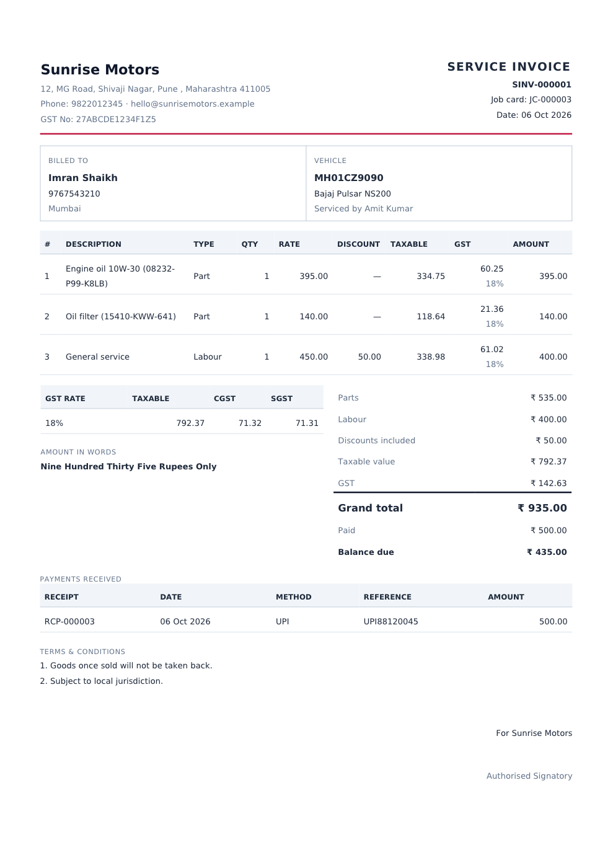Click the GST RATE header in tax summary
The image size is (613, 868).
(65, 399)
